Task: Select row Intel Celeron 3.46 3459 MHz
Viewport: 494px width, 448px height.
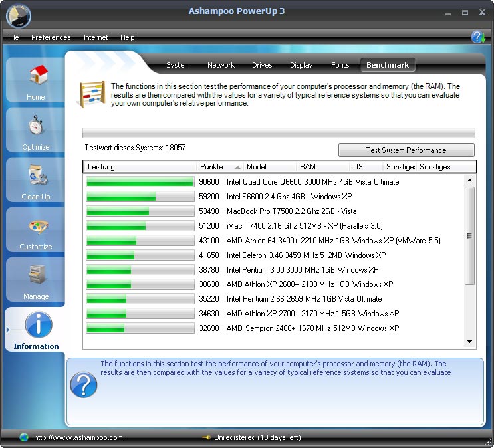Action: point(274,255)
